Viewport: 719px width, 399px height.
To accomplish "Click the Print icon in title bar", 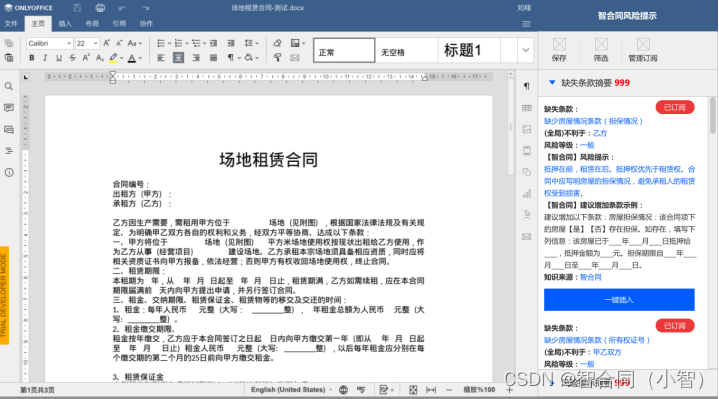I will (100, 8).
